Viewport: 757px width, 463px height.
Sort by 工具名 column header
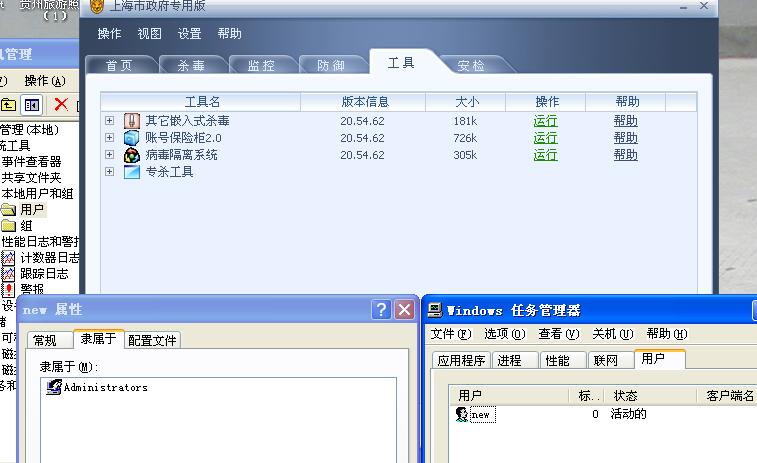[x=201, y=102]
